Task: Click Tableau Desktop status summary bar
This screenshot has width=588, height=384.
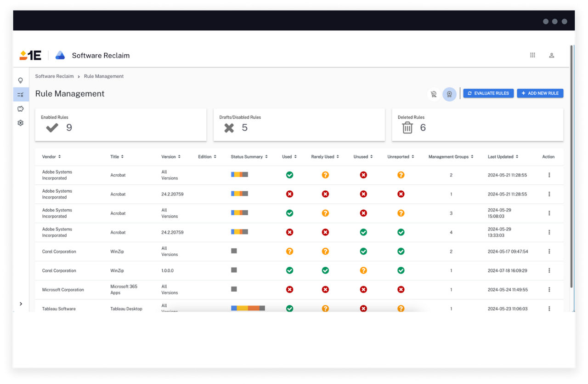Action: [x=248, y=308]
